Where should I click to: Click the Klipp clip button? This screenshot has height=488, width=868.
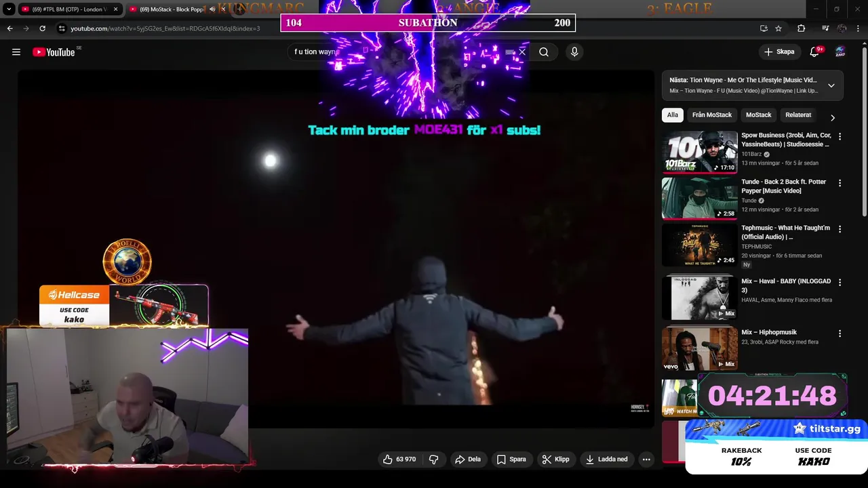555,460
